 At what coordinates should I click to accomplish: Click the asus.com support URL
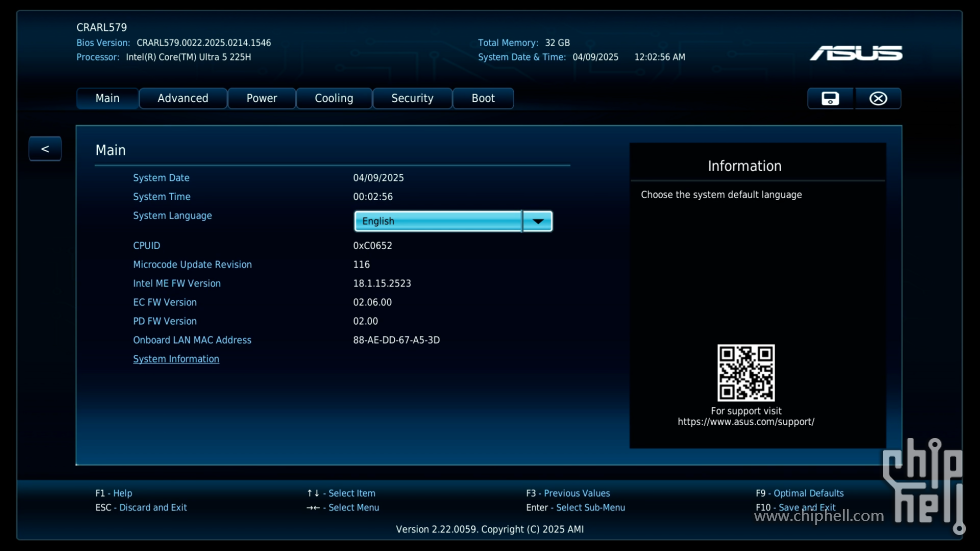pos(746,422)
